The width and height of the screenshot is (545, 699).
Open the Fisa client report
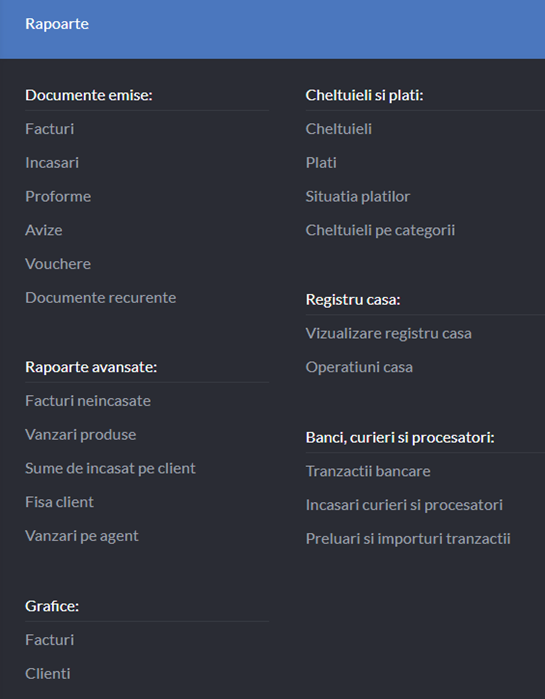point(59,502)
